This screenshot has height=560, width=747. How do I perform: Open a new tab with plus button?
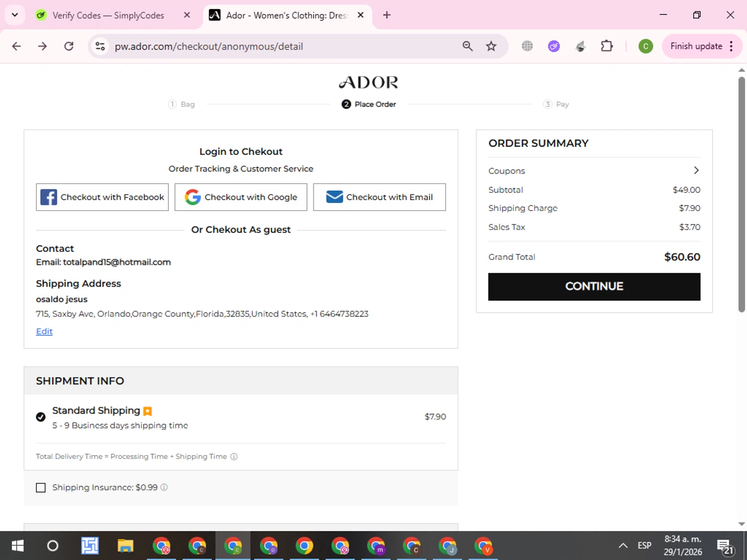click(386, 15)
